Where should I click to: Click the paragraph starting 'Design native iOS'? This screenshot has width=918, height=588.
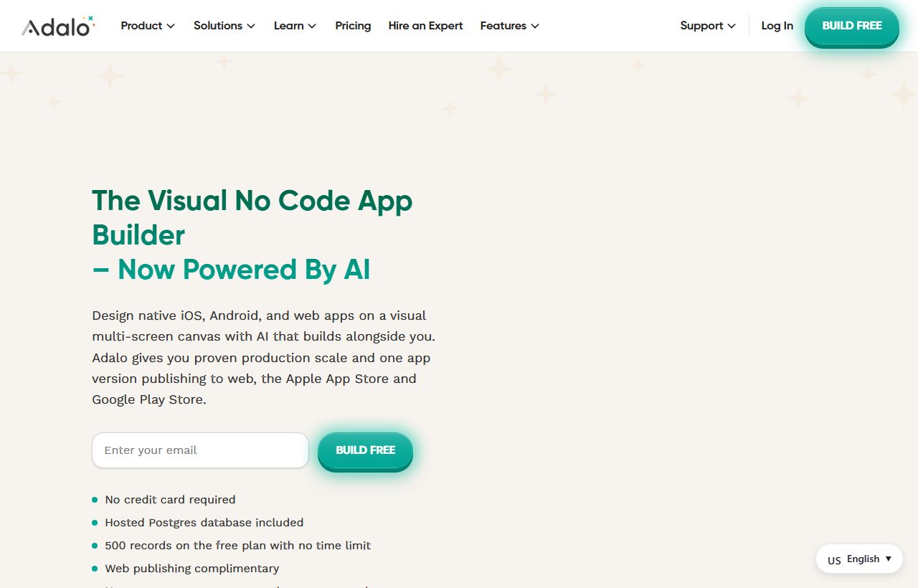point(264,357)
